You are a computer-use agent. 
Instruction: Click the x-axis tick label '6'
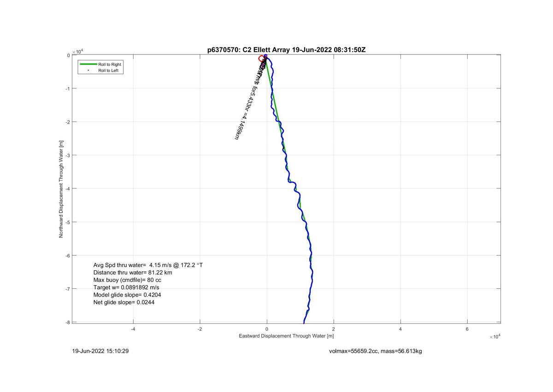[467, 329]
